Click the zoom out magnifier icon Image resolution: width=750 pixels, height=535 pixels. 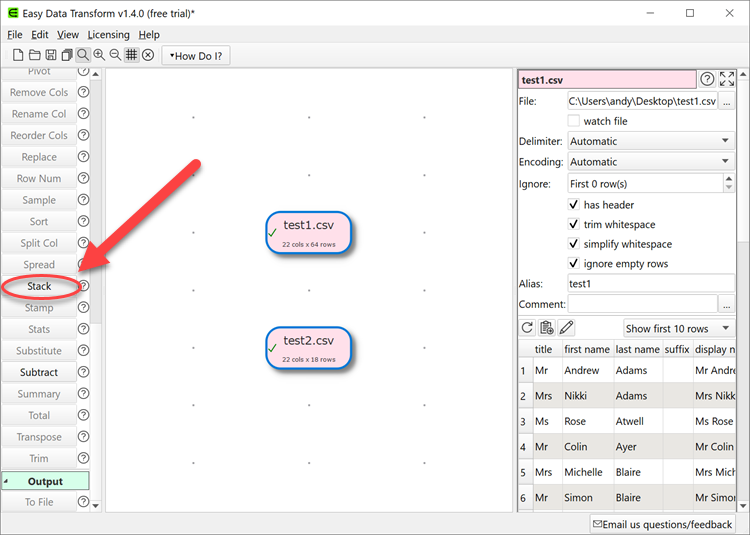(x=115, y=56)
